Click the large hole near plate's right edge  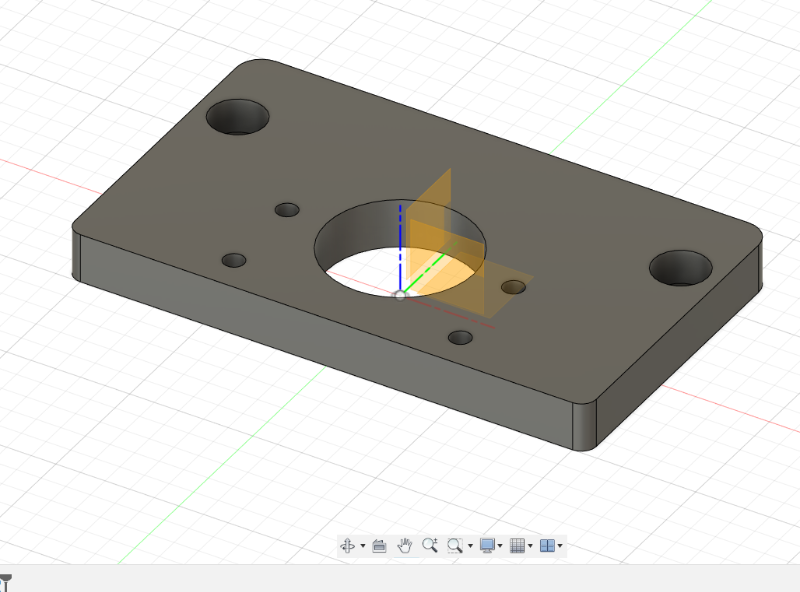tap(681, 268)
